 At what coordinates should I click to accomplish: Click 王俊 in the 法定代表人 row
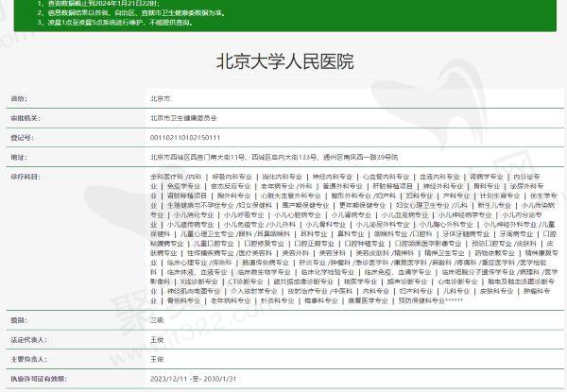point(157,340)
